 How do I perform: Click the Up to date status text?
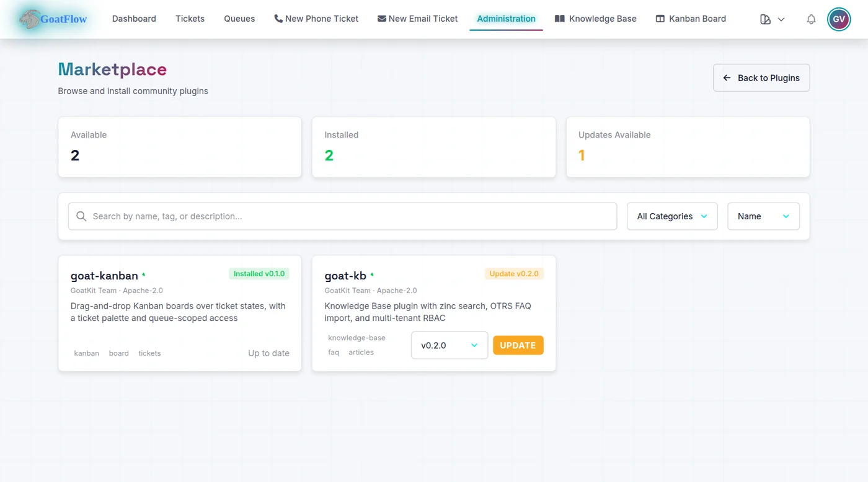[268, 353]
